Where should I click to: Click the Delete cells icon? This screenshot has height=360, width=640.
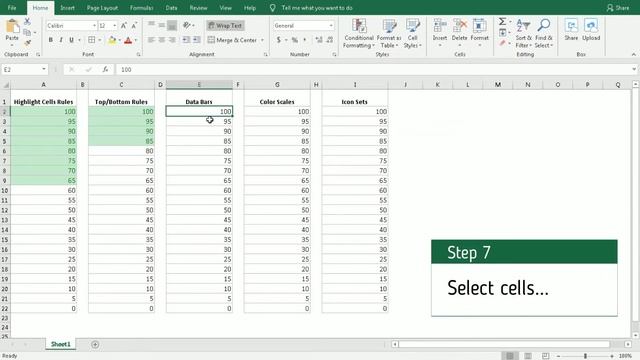[460, 25]
